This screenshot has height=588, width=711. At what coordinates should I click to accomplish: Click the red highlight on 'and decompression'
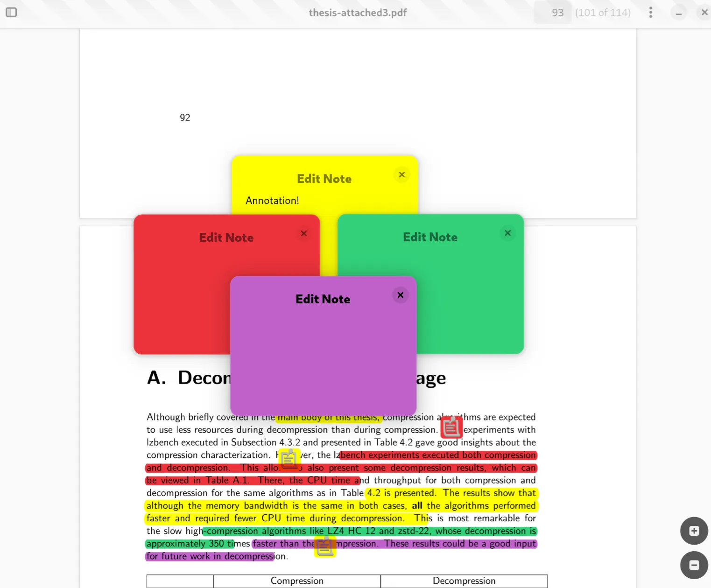pos(188,468)
